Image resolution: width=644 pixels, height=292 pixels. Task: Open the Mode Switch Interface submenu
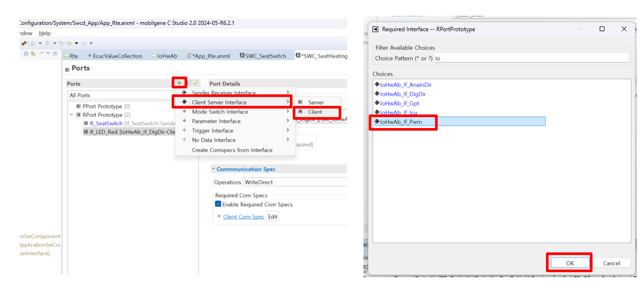pyautogui.click(x=220, y=112)
